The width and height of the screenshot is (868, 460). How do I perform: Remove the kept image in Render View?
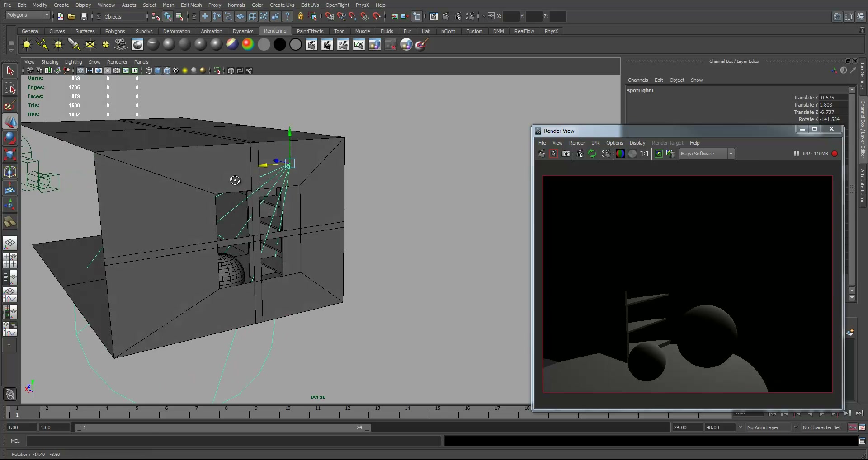[670, 154]
